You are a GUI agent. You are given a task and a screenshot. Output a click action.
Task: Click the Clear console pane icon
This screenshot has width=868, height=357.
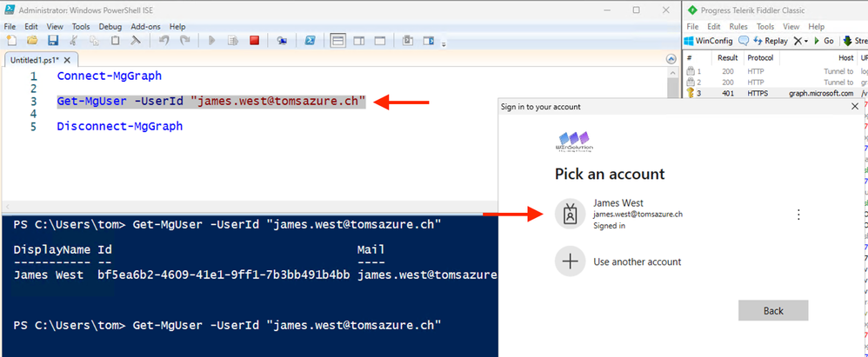136,40
